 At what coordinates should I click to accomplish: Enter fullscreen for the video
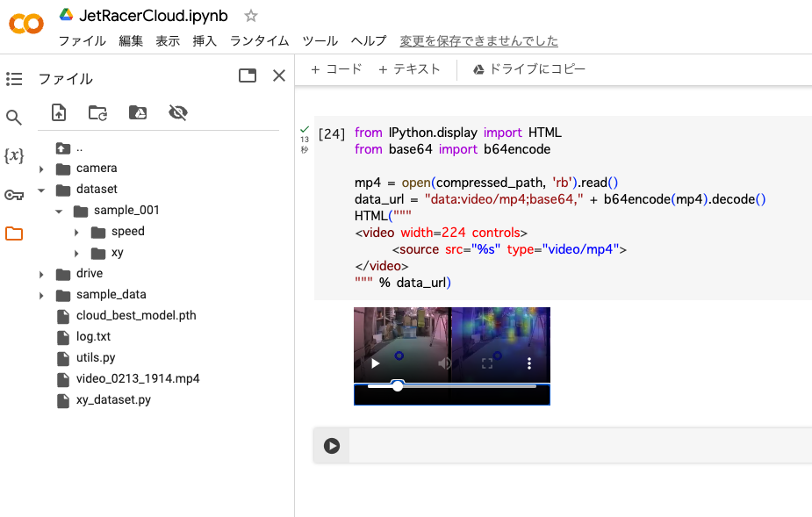487,363
